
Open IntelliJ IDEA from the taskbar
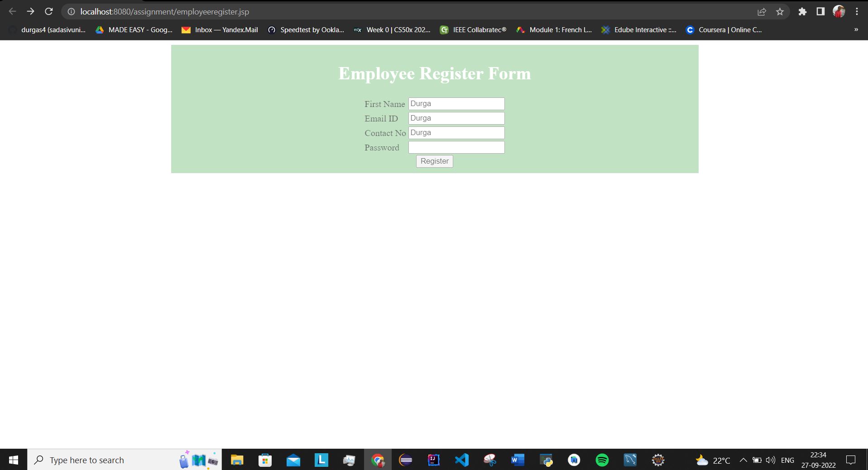point(433,460)
